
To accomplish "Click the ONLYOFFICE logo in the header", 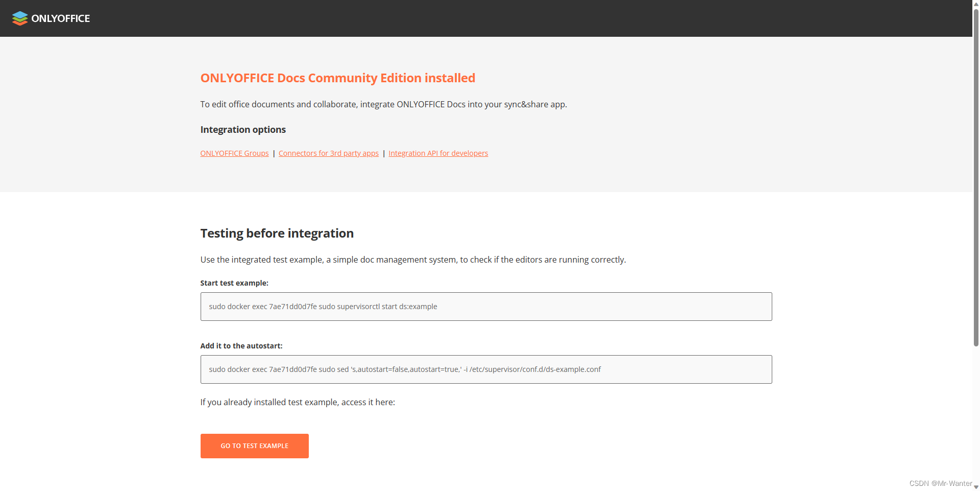I will [50, 18].
